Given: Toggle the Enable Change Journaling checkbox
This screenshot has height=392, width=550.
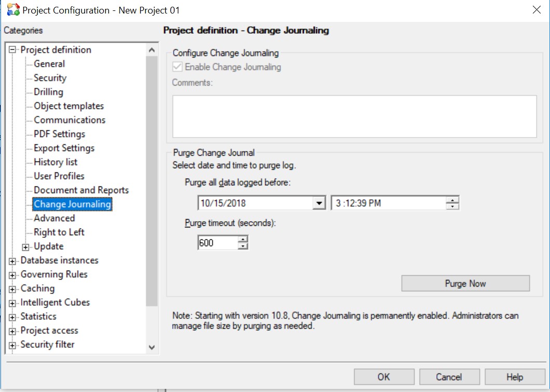Looking at the screenshot, I should 178,66.
